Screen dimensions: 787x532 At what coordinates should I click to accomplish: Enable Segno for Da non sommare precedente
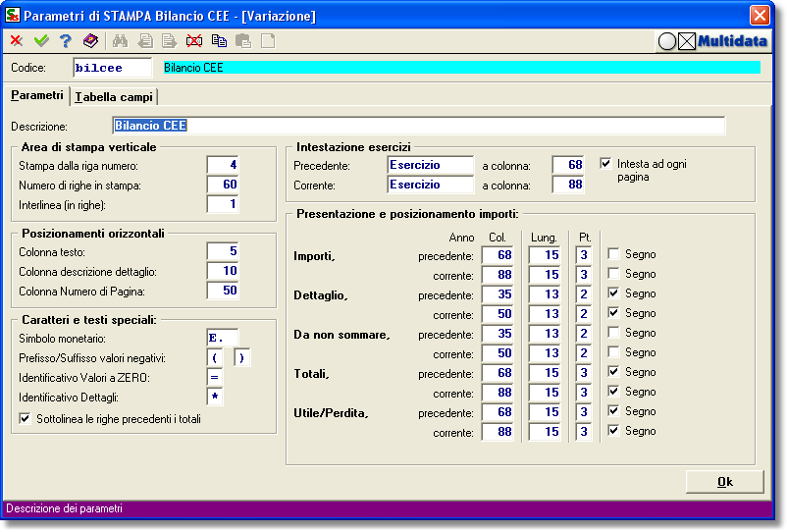click(613, 332)
